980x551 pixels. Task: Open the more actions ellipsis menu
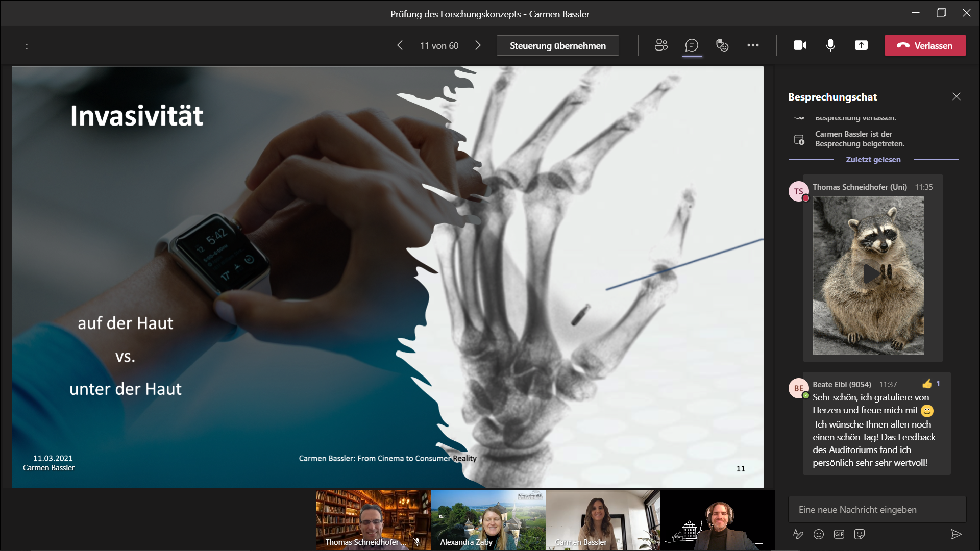click(753, 45)
